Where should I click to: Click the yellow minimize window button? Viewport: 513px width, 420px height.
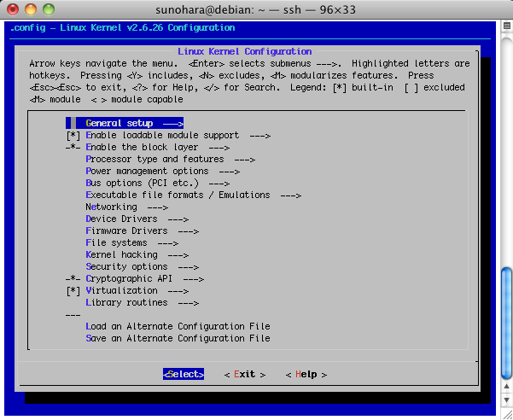tap(32, 9)
